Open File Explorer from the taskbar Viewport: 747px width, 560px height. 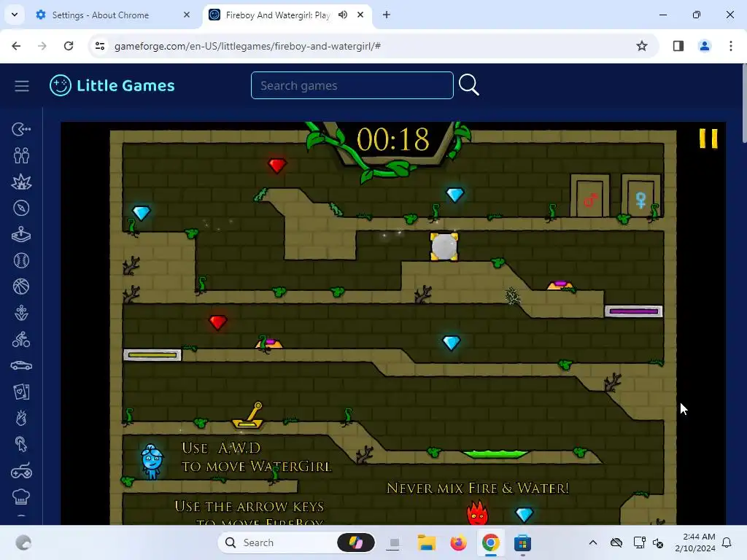(x=426, y=542)
